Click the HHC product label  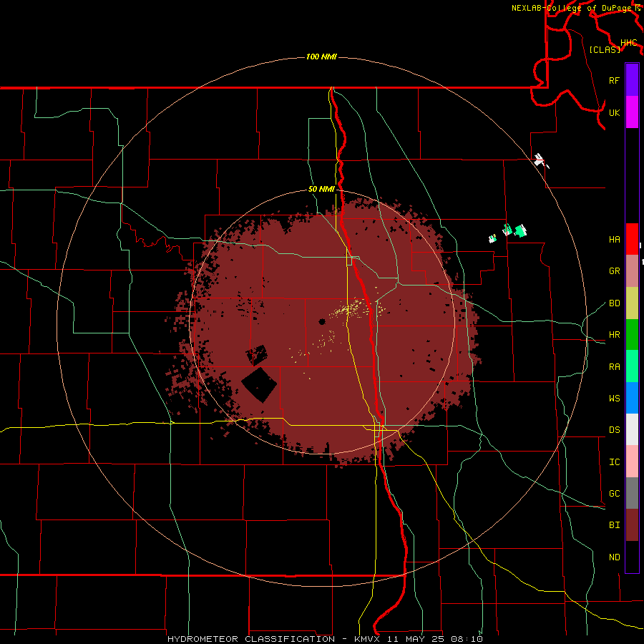tap(628, 43)
